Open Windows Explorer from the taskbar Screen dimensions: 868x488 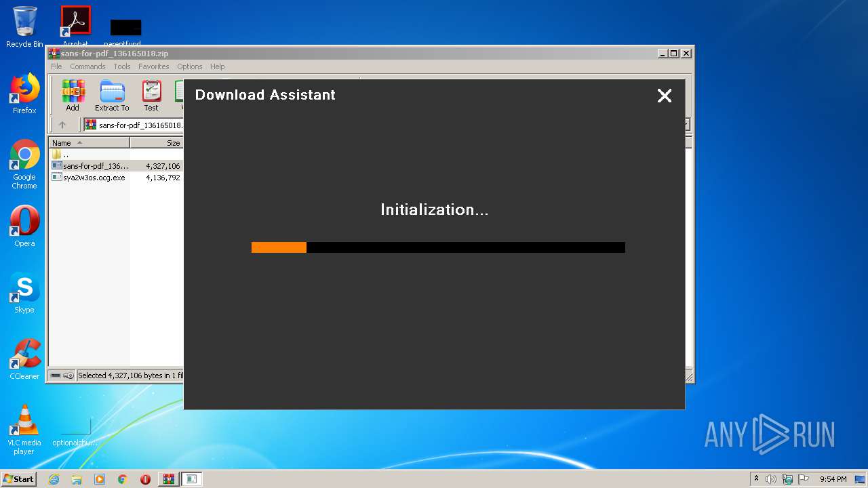click(77, 479)
